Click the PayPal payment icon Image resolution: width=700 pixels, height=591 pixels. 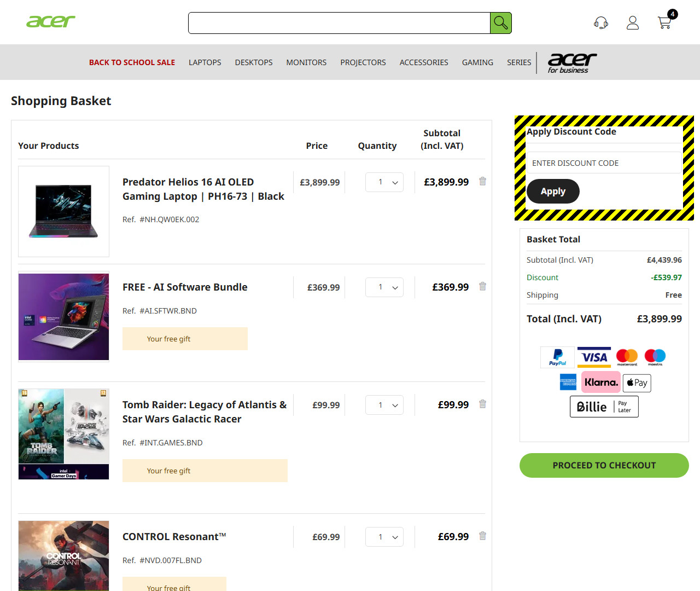(x=557, y=357)
